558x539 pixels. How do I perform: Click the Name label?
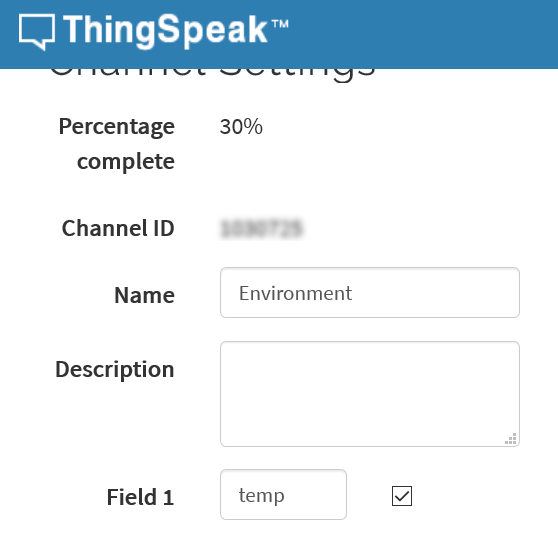pos(144,295)
